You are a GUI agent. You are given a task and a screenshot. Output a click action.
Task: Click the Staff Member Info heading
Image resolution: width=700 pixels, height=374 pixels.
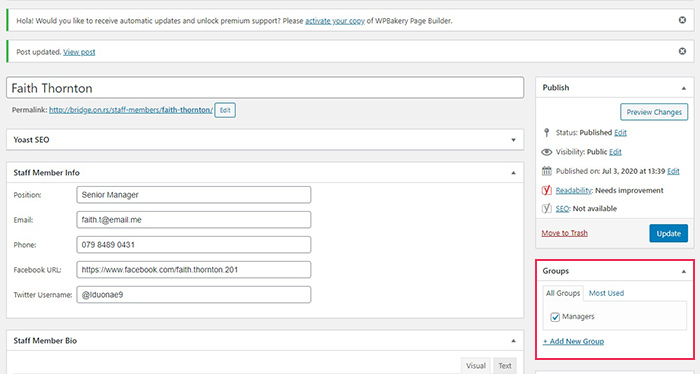pos(46,173)
